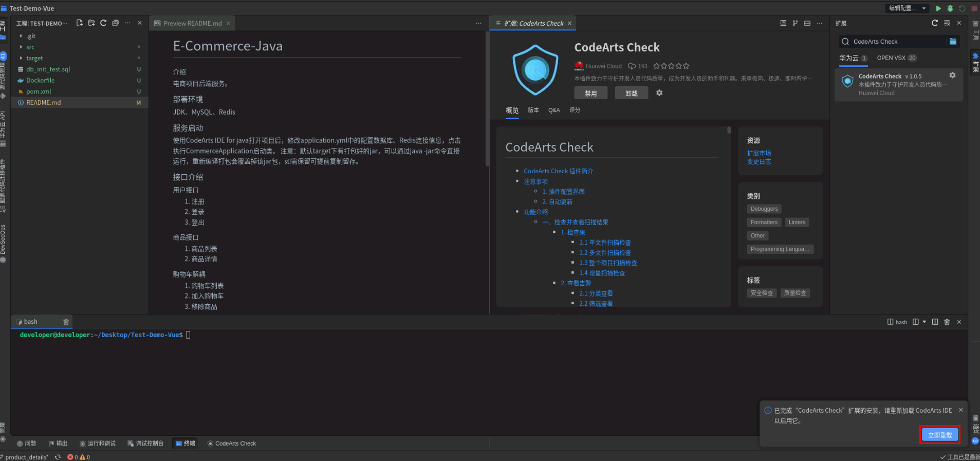Collapse all folders in project explorer
Viewport: 980px width, 461px height.
pos(115,23)
